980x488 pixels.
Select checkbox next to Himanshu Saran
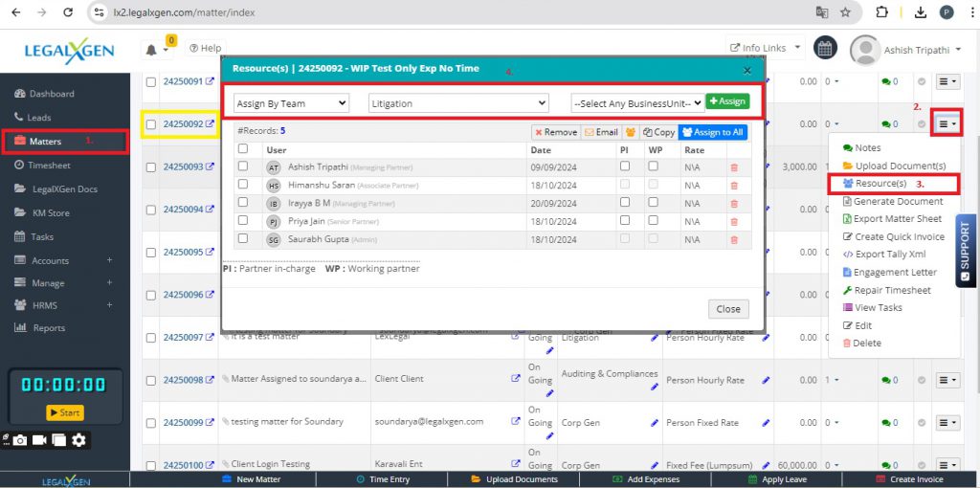click(x=243, y=185)
